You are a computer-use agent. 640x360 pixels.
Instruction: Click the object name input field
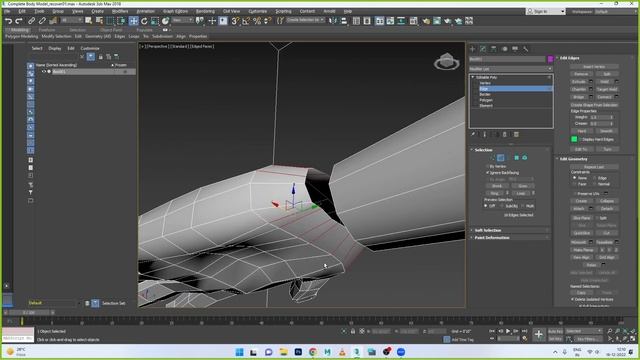coord(507,59)
